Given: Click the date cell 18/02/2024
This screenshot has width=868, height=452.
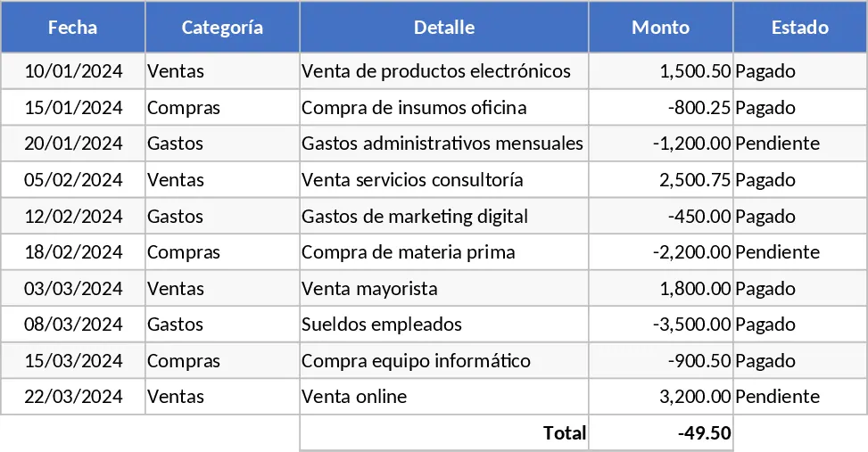Looking at the screenshot, I should click(72, 251).
